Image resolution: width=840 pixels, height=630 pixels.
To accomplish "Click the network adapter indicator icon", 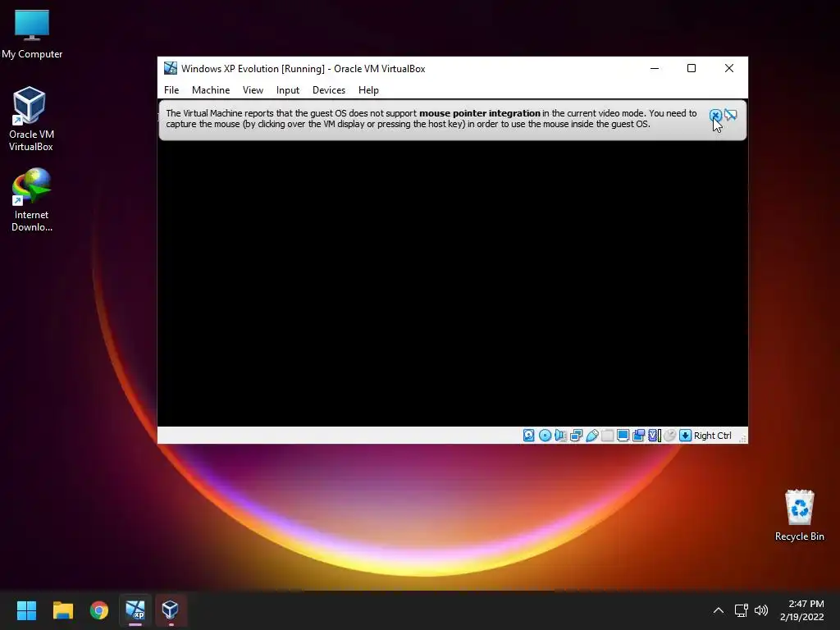I will pyautogui.click(x=577, y=436).
